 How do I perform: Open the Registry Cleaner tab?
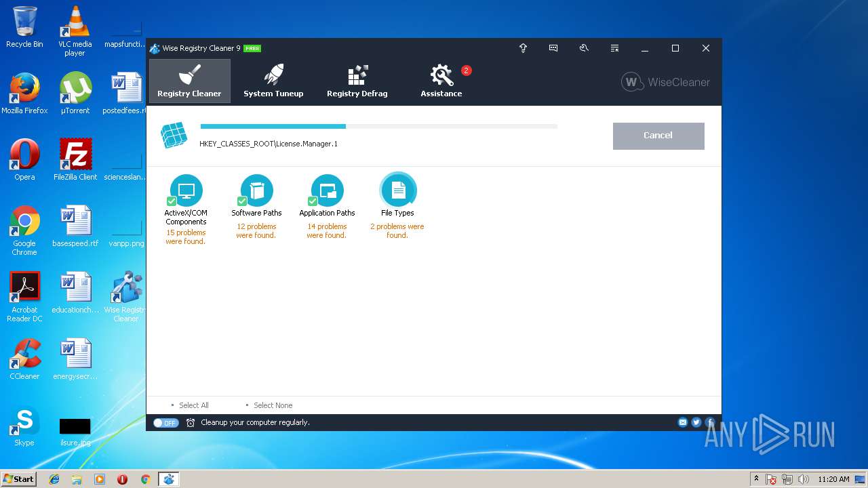[190, 81]
